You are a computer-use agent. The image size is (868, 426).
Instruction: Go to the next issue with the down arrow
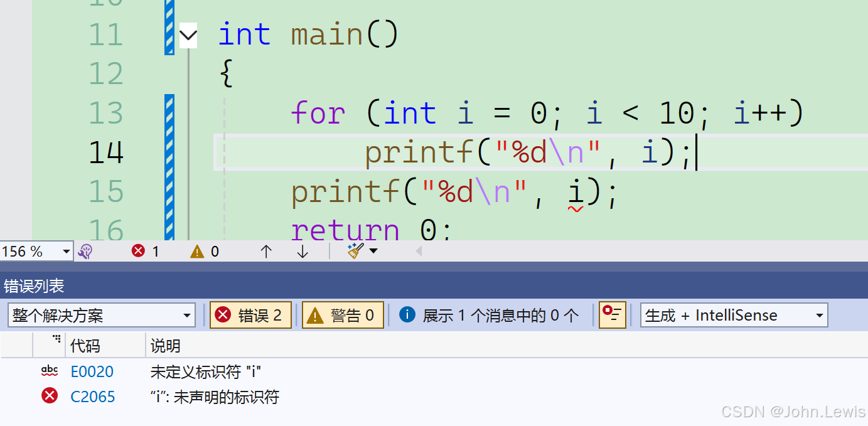click(x=303, y=252)
